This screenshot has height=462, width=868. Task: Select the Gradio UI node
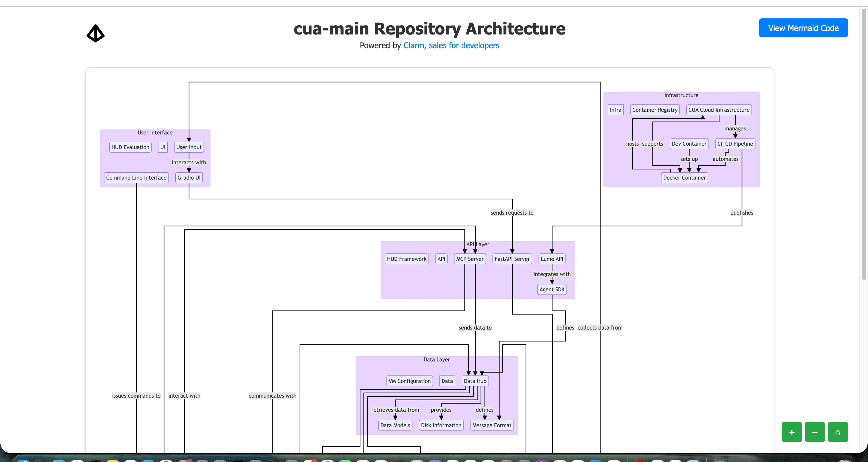(x=189, y=177)
